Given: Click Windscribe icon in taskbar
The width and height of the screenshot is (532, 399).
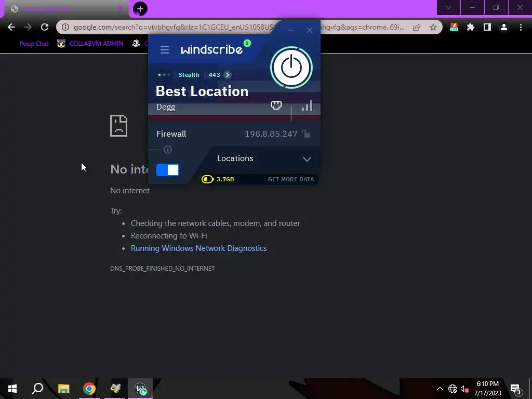Looking at the screenshot, I should pos(140,389).
